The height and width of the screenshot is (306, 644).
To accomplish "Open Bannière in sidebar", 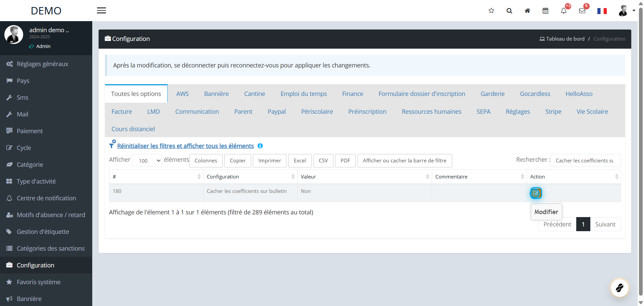I will click(46, 299).
